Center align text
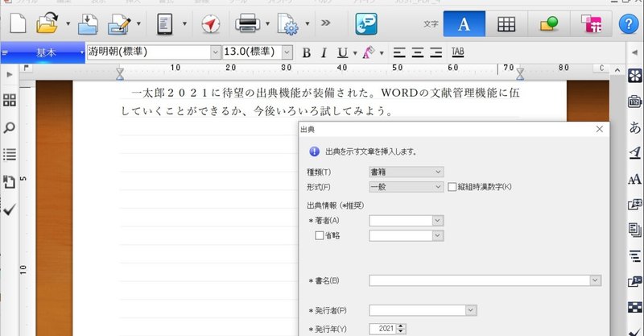The width and height of the screenshot is (644, 336). (x=418, y=52)
